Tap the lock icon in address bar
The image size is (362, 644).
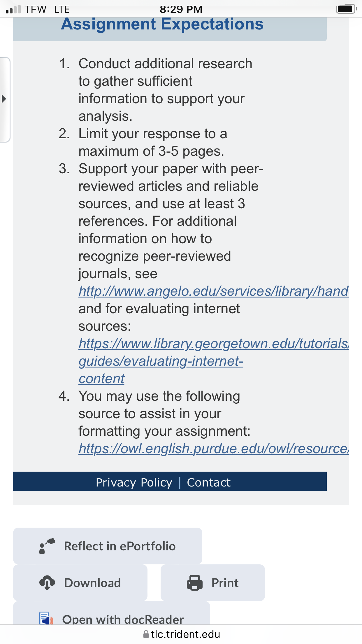(146, 634)
